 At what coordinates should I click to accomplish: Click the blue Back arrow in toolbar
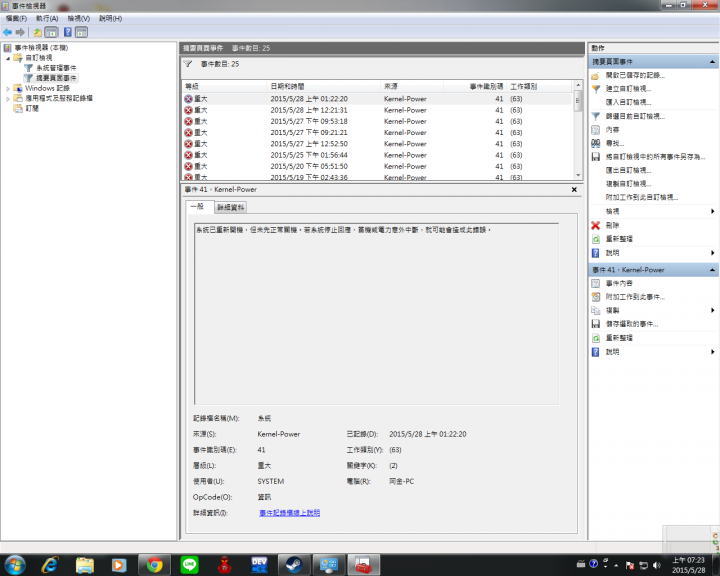7,32
